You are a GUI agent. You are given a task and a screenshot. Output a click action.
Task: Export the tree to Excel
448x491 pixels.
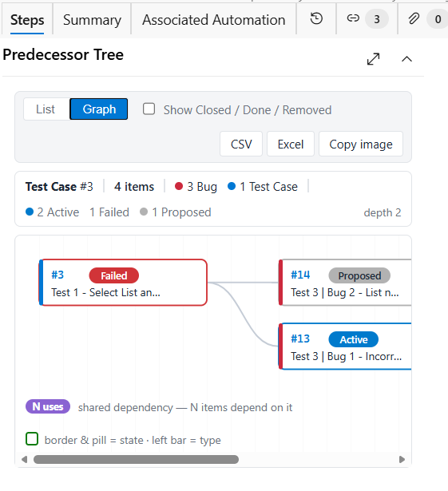point(291,144)
